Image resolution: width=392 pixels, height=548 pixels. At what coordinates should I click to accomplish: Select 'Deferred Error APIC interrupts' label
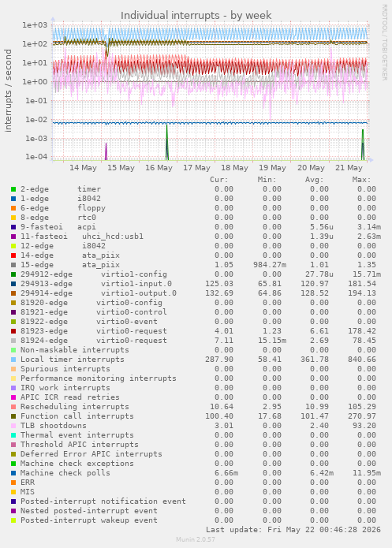91,453
